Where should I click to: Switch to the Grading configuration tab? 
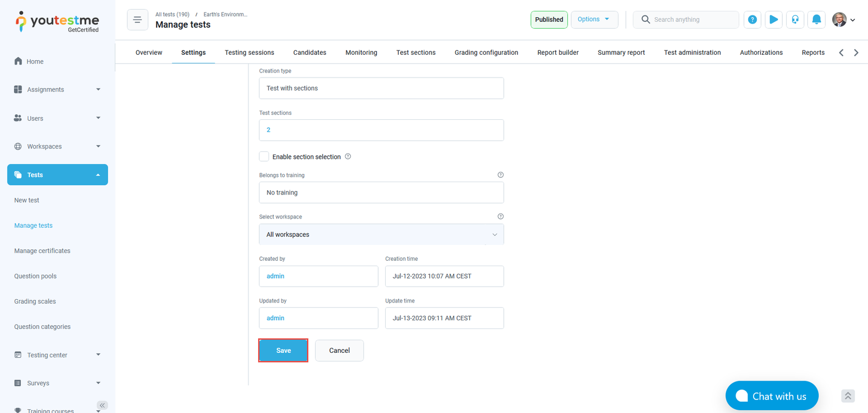(486, 53)
